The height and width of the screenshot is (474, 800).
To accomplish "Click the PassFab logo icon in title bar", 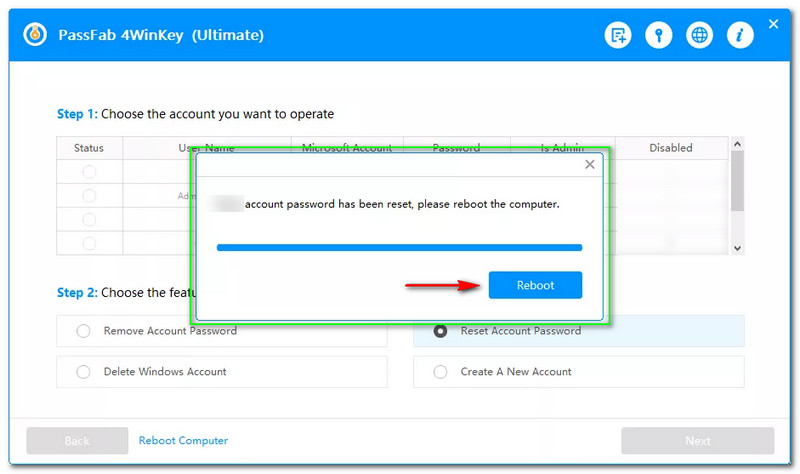I will coord(37,35).
